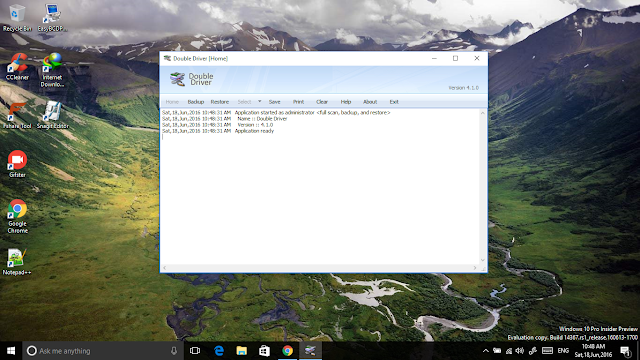Viewport: 640px width, 360px height.
Task: Open the Windows Start menu
Action: [11, 351]
